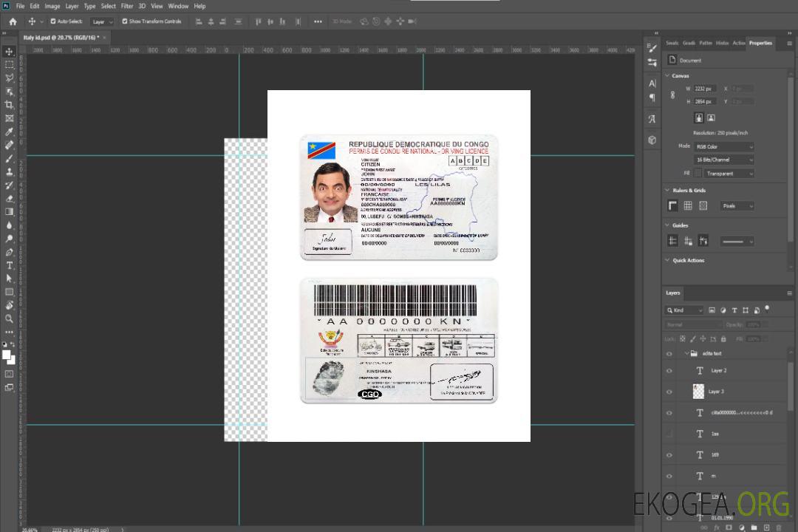Disable Show Transform Controls checkbox
This screenshot has height=532, width=798.
pos(125,21)
